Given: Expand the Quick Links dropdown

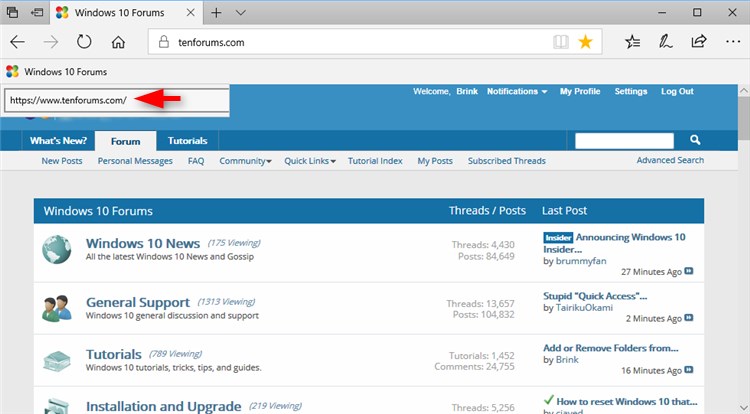Looking at the screenshot, I should (310, 161).
